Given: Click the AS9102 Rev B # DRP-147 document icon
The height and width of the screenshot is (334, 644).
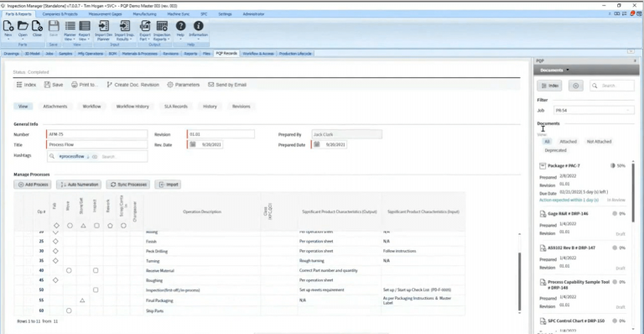Looking at the screenshot, I should (x=543, y=248).
